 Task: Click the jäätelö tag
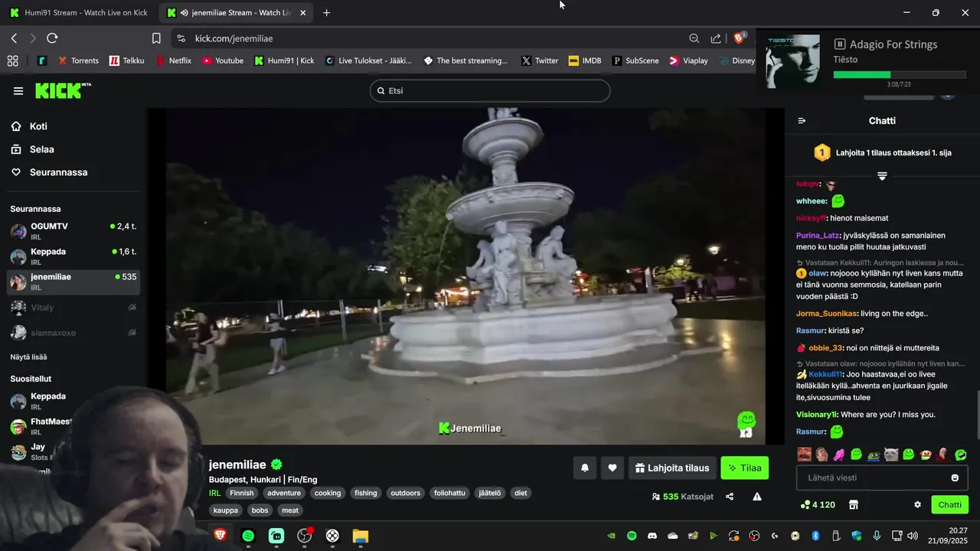coord(488,493)
